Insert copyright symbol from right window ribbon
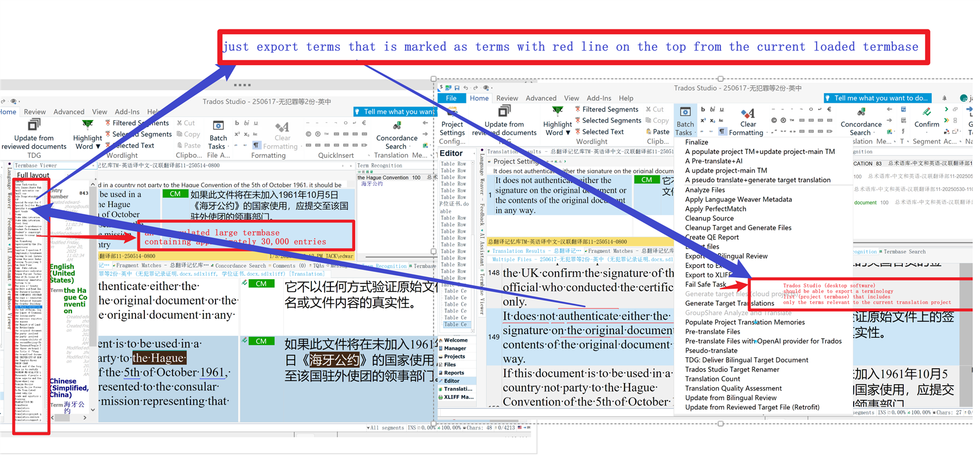Viewport: 980px width, 457px height. [x=774, y=120]
